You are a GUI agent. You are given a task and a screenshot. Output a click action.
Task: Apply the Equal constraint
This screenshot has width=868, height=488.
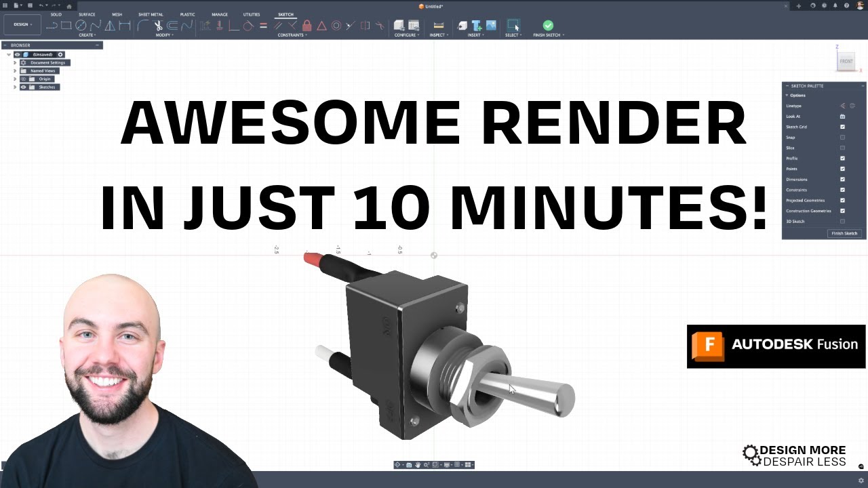point(263,26)
